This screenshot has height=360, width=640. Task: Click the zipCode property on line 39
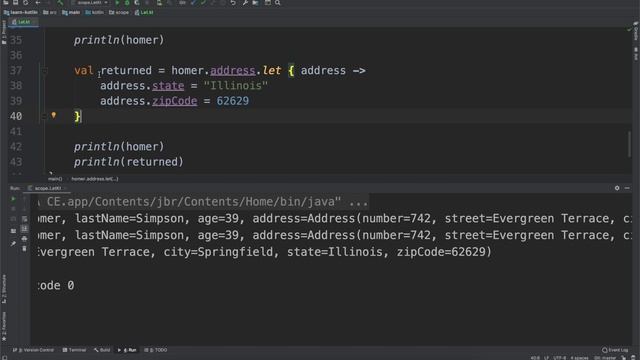pos(174,101)
